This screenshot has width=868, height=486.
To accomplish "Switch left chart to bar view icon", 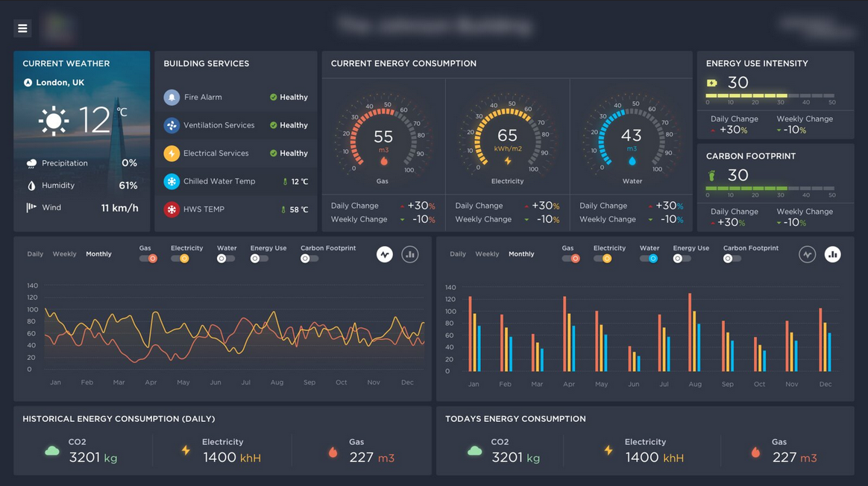I will coord(410,255).
